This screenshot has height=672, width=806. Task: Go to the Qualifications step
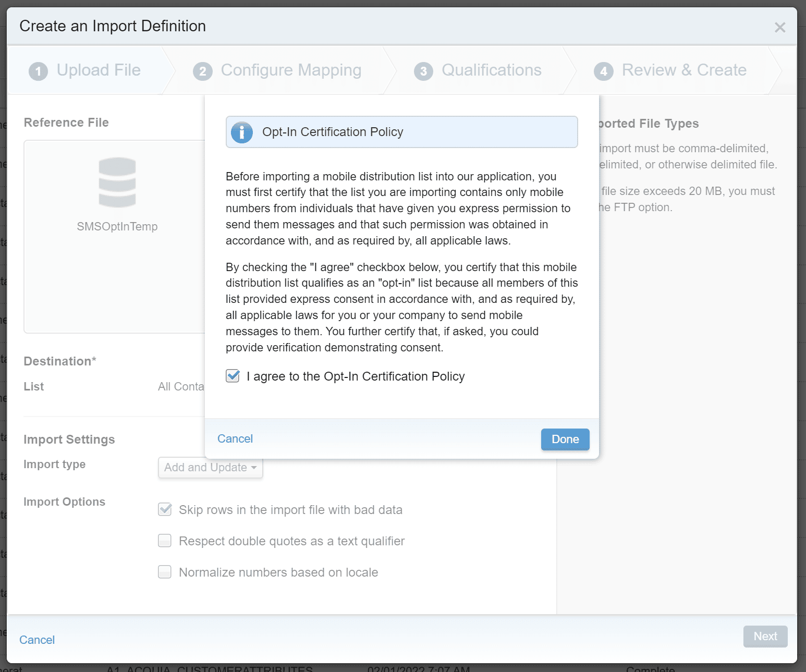[x=491, y=70]
